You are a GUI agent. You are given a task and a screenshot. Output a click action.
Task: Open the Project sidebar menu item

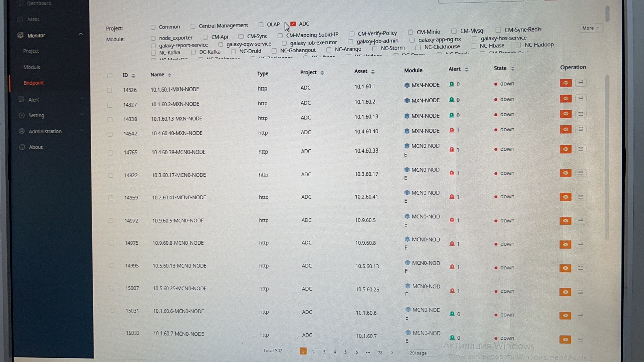coord(31,51)
